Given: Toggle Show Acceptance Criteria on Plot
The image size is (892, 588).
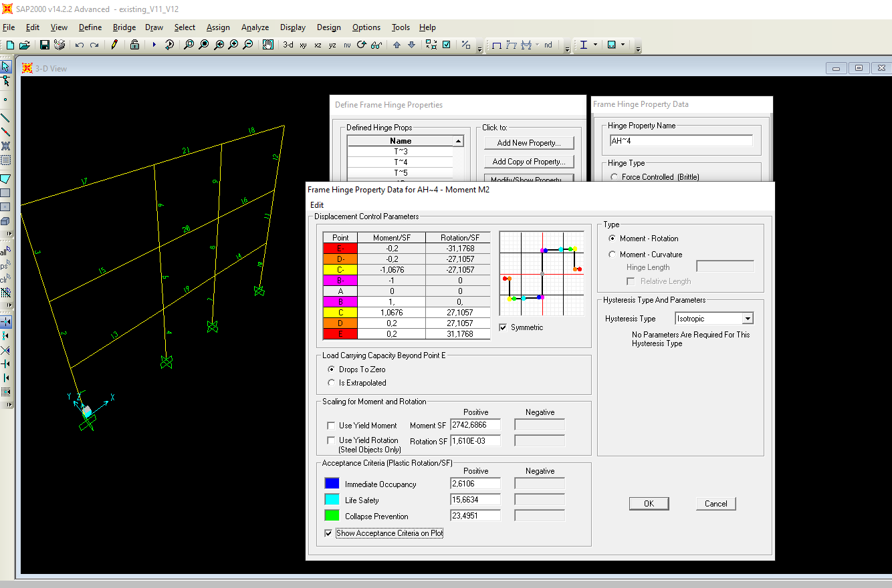Looking at the screenshot, I should tap(328, 533).
